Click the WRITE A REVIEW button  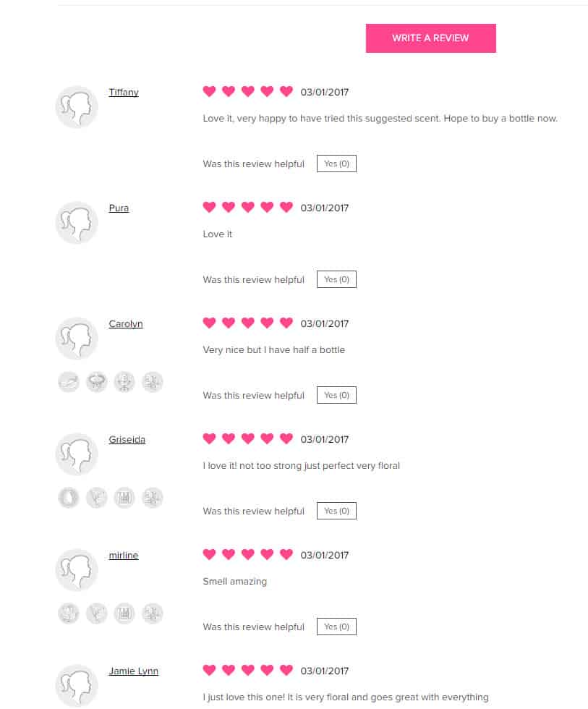pyautogui.click(x=431, y=38)
